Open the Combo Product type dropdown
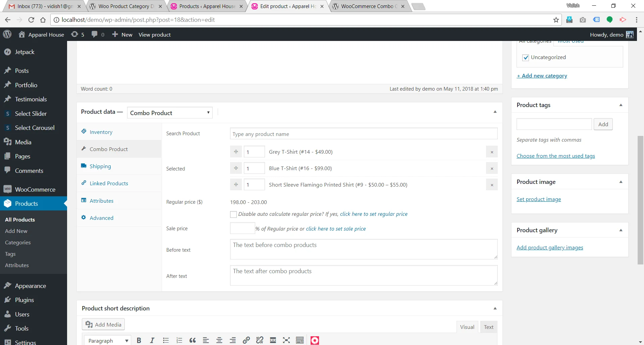Screen dimensions: 644x345 click(170, 113)
